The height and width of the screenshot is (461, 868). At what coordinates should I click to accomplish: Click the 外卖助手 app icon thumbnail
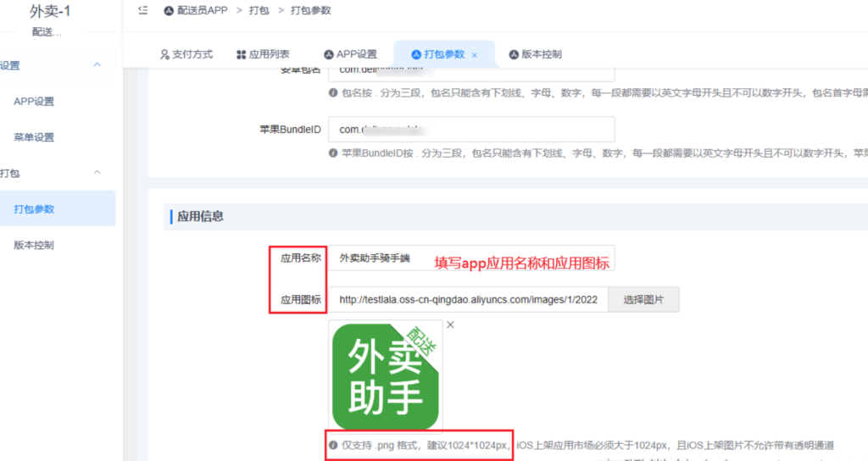point(386,377)
